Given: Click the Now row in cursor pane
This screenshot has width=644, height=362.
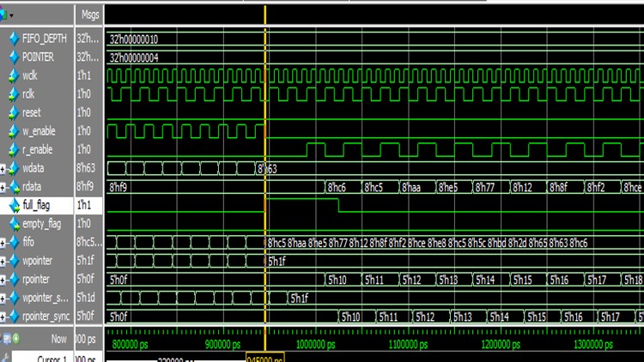Looking at the screenshot, I should (56, 340).
